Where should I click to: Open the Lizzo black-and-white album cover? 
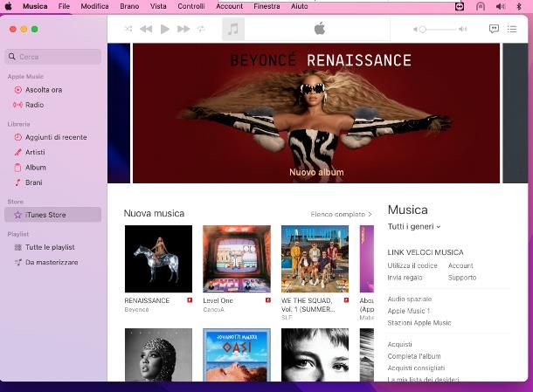click(158, 354)
